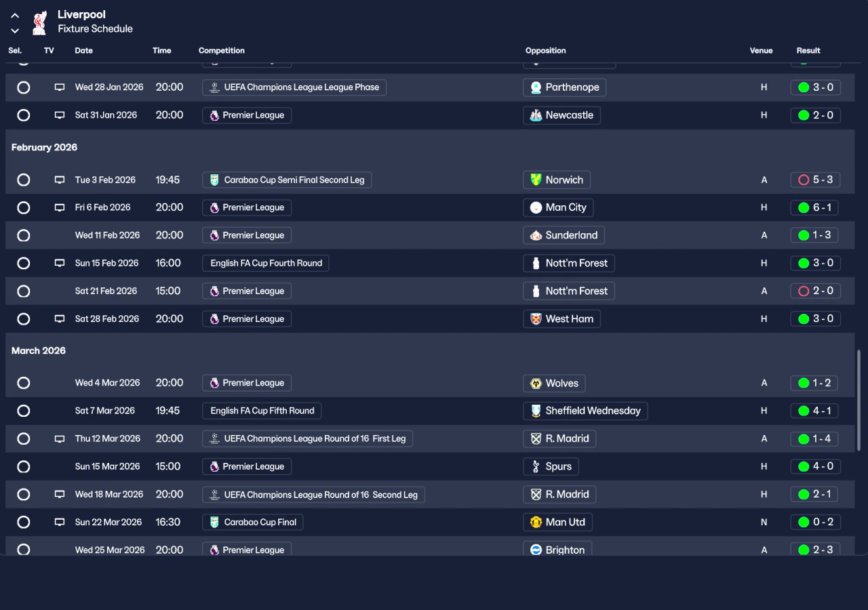This screenshot has width=868, height=610.
Task: Click the Opposition column header
Action: (546, 51)
